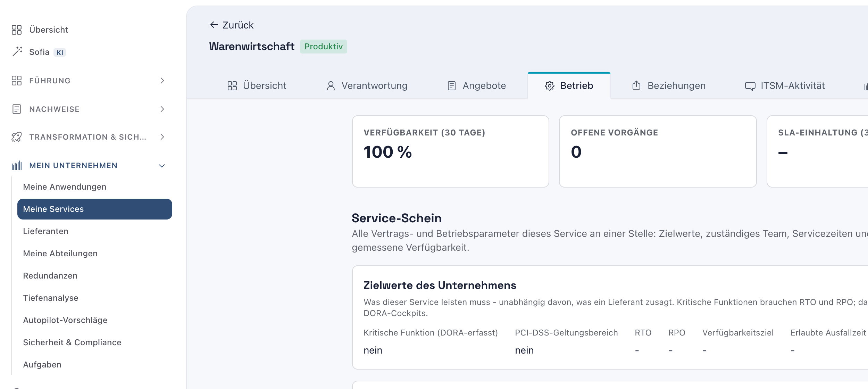This screenshot has width=868, height=389.
Task: Click the Betrieb gear icon
Action: [x=549, y=86]
